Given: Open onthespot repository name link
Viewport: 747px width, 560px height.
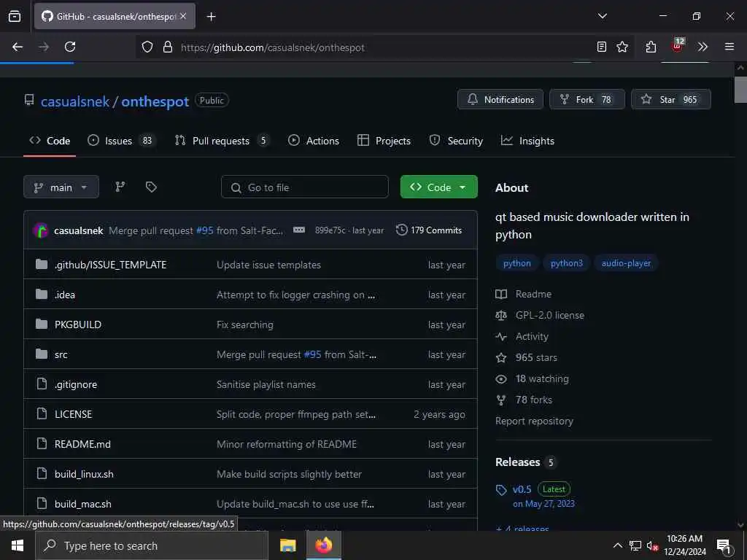Looking at the screenshot, I should coord(155,101).
